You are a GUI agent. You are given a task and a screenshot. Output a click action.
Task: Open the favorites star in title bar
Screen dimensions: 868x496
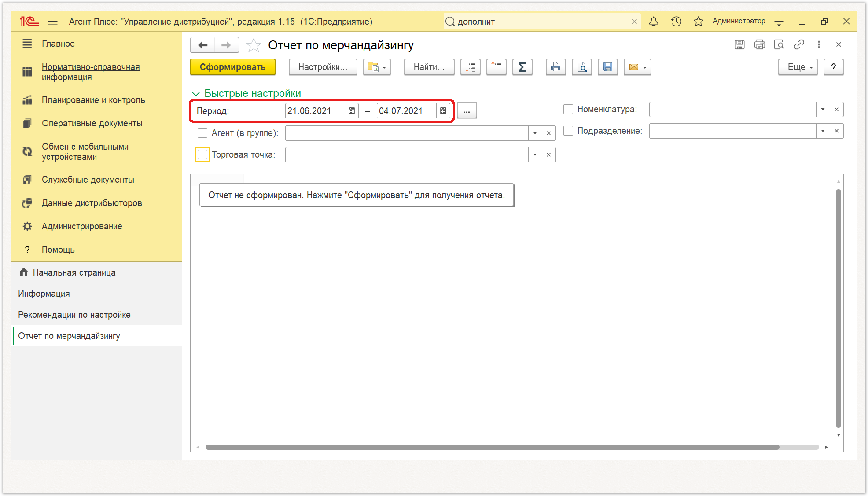tap(698, 21)
